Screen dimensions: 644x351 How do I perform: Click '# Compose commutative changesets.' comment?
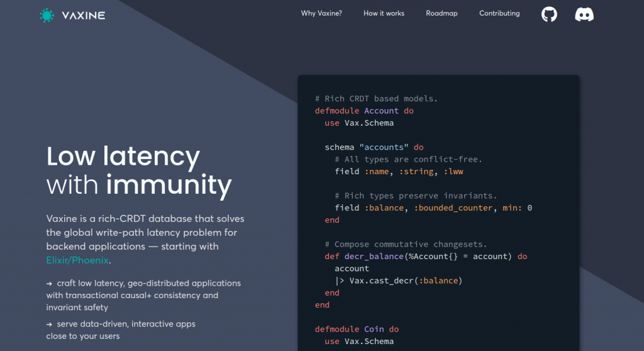(x=406, y=244)
